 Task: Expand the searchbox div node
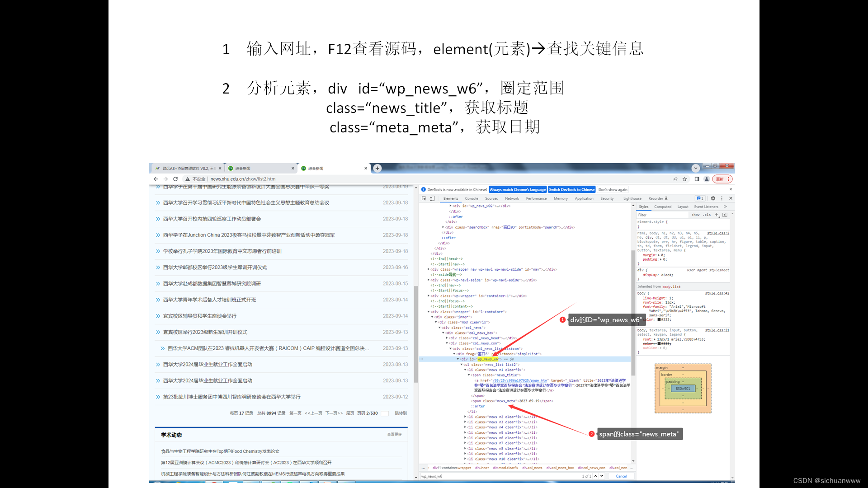443,227
